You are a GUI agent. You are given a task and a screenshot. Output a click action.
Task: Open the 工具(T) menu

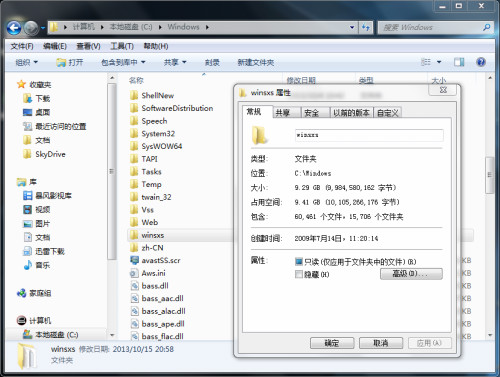122,46
